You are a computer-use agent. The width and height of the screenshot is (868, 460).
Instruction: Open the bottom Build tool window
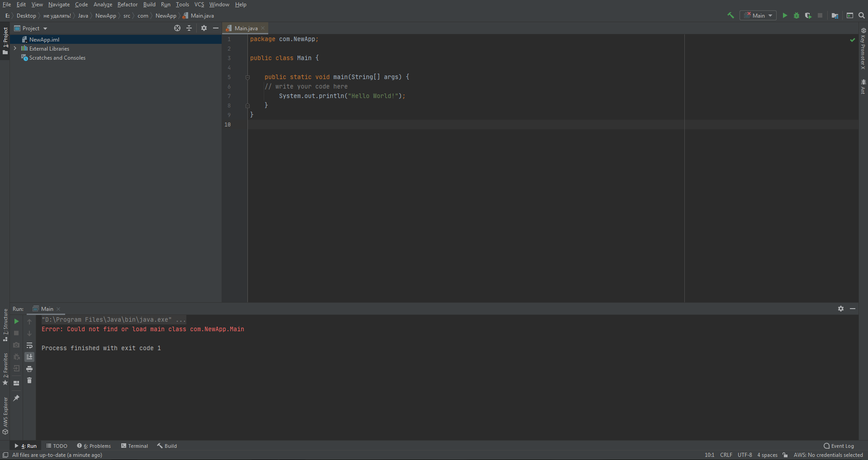click(x=167, y=446)
